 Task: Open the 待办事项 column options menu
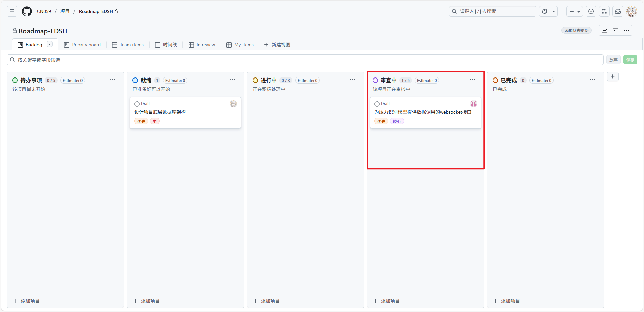(x=112, y=80)
